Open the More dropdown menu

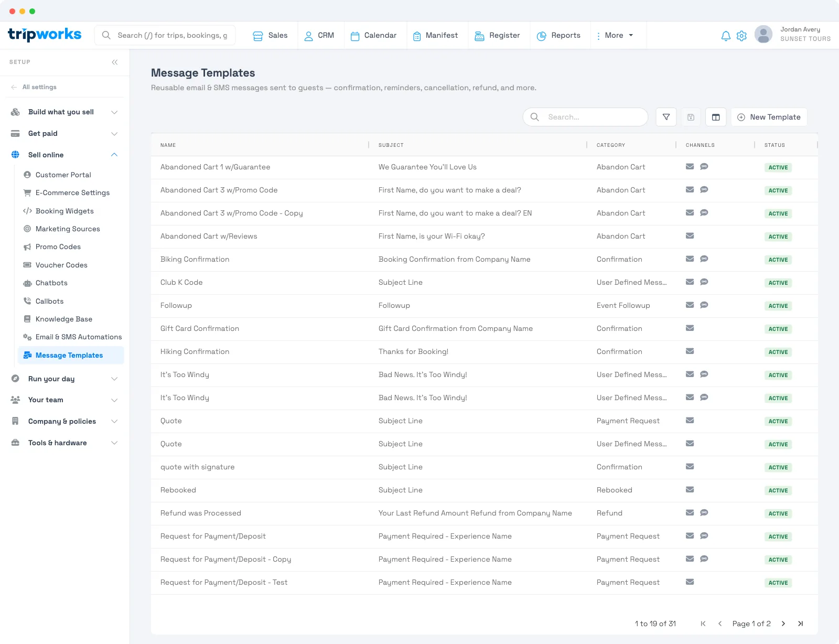click(615, 35)
